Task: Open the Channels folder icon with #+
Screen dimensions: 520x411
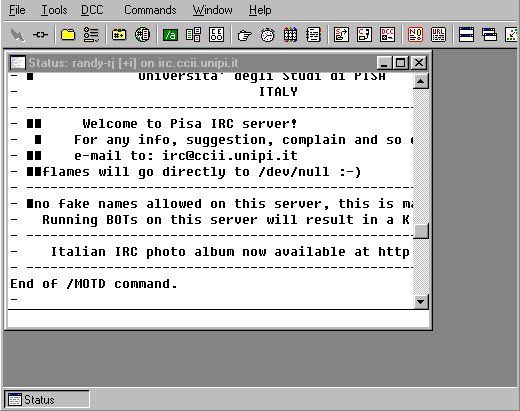Action: coord(119,35)
